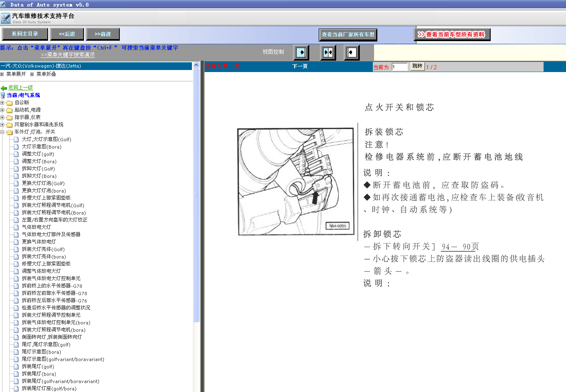Click the ignition lock illustration image
The height and width of the screenshot is (392, 566).
click(295, 182)
